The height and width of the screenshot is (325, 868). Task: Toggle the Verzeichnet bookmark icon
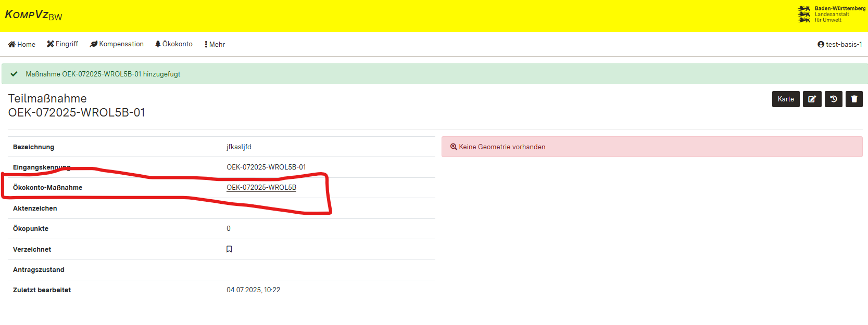tap(229, 249)
